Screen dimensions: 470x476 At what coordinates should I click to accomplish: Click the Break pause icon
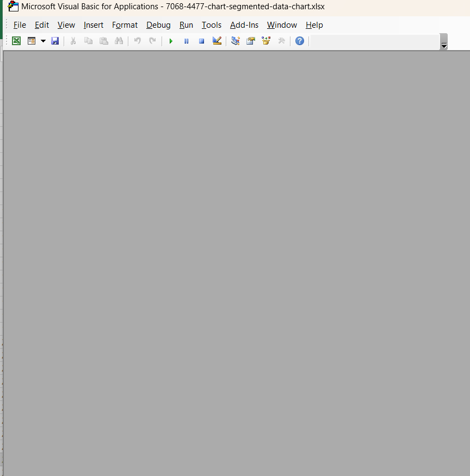(187, 41)
